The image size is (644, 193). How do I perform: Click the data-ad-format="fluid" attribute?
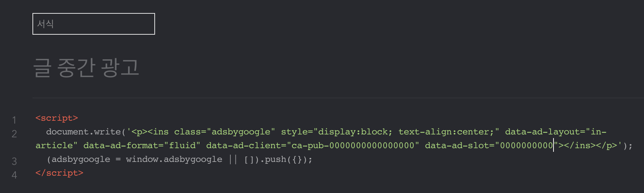(x=142, y=146)
